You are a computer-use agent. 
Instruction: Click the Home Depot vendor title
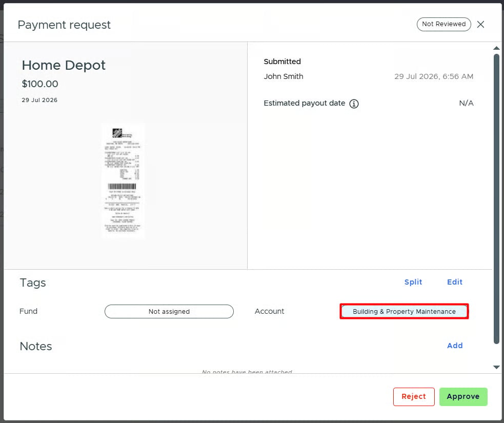tap(64, 65)
